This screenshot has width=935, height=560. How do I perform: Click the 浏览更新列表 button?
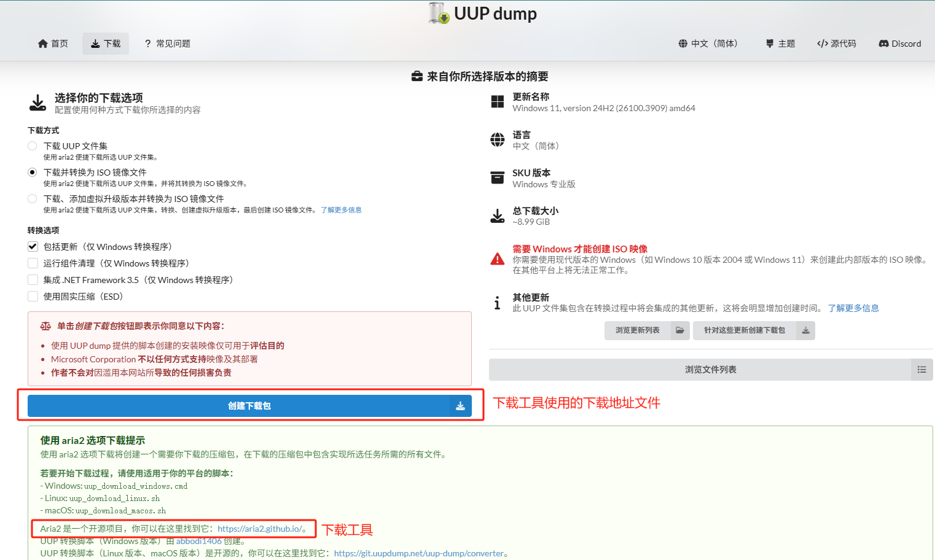pos(647,330)
